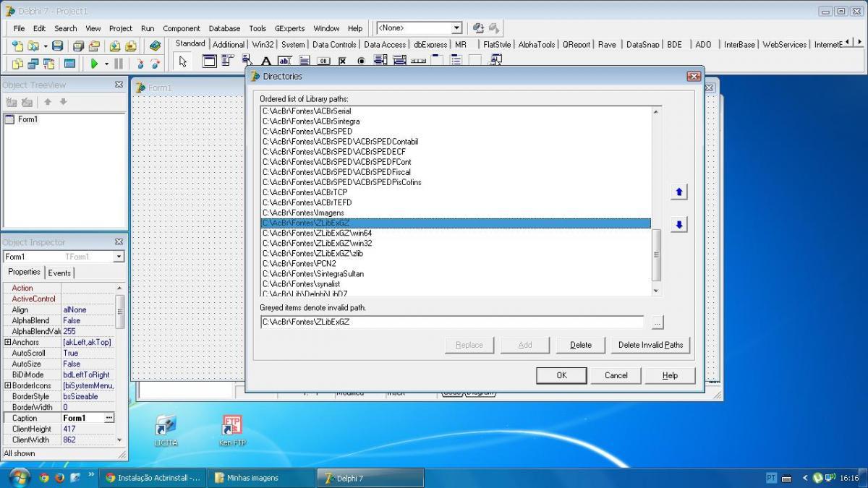
Task: Click the browse '...' button beside path field
Action: (657, 322)
